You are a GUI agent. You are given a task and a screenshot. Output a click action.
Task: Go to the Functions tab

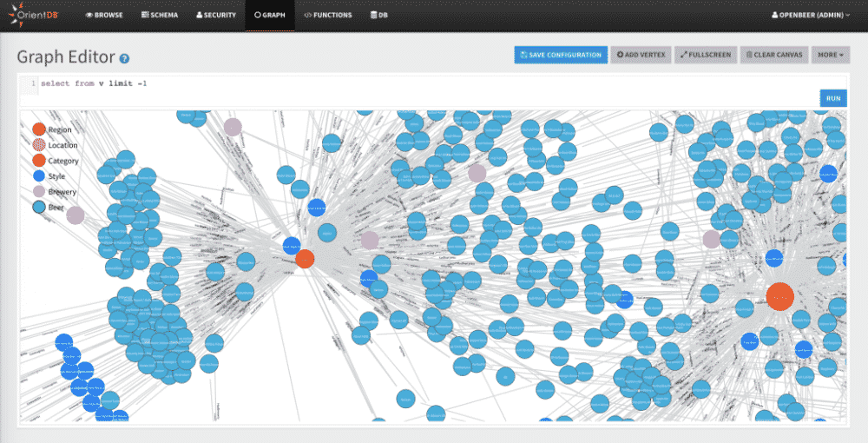328,16
